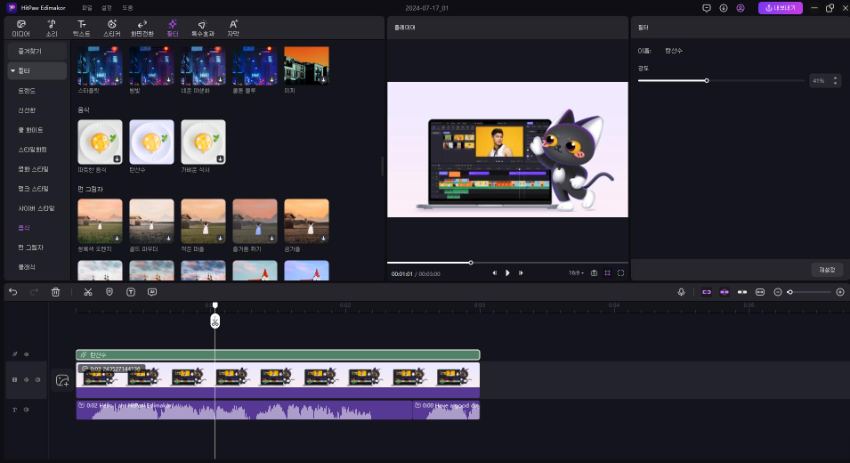
Task: Toggle visibility eye on the audio track
Action: [26, 410]
